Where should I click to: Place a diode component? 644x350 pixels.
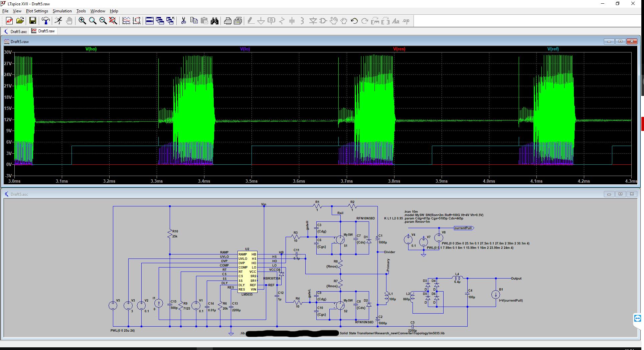313,21
